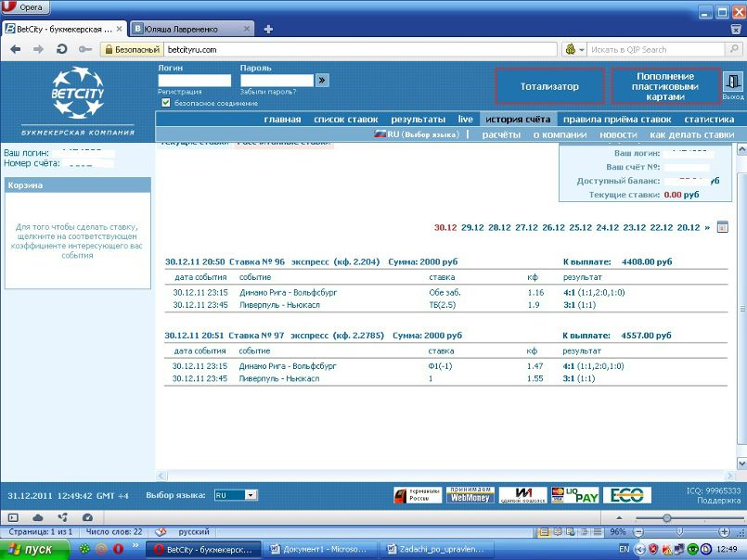Image resolution: width=747 pixels, height=560 pixels.
Task: Open the результаты menu item
Action: coord(419,120)
